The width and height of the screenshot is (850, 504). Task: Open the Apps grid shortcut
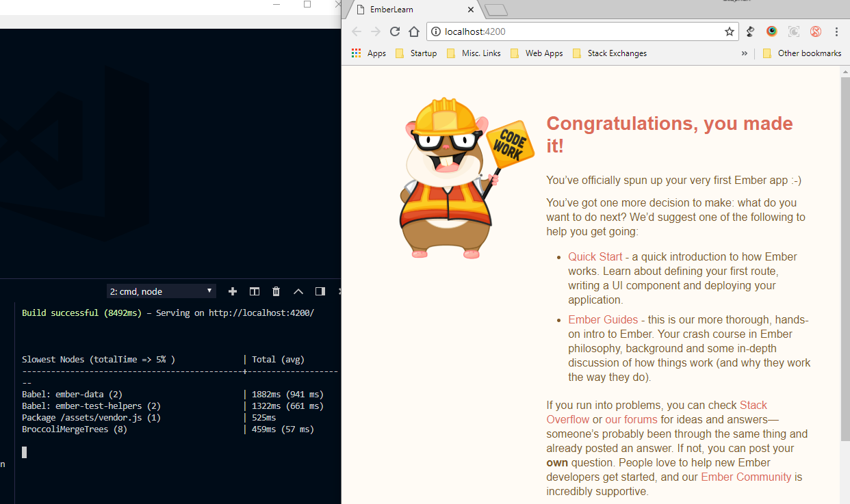point(369,53)
